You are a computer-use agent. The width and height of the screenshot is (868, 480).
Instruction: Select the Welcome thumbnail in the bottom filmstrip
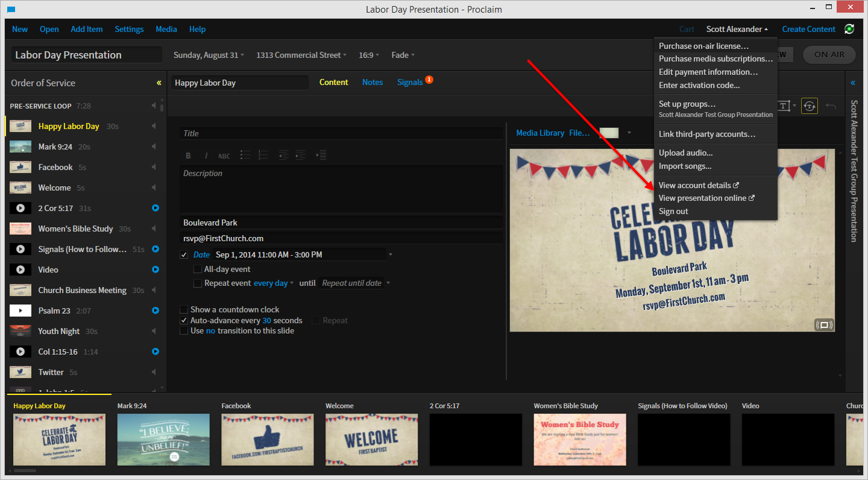[x=372, y=439]
